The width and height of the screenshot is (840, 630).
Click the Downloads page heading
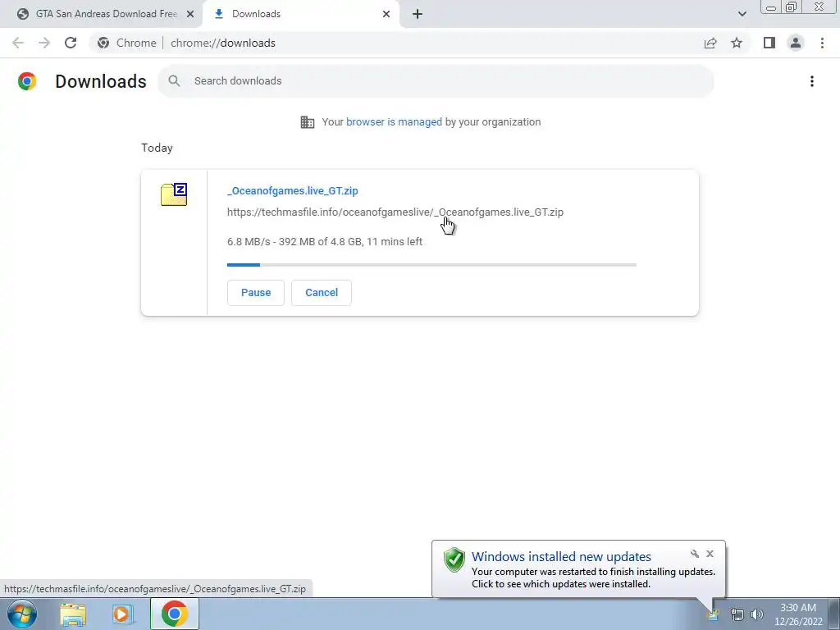(101, 81)
